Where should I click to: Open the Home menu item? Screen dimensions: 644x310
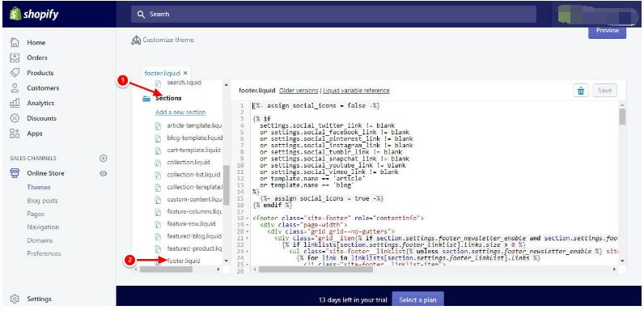click(x=36, y=42)
